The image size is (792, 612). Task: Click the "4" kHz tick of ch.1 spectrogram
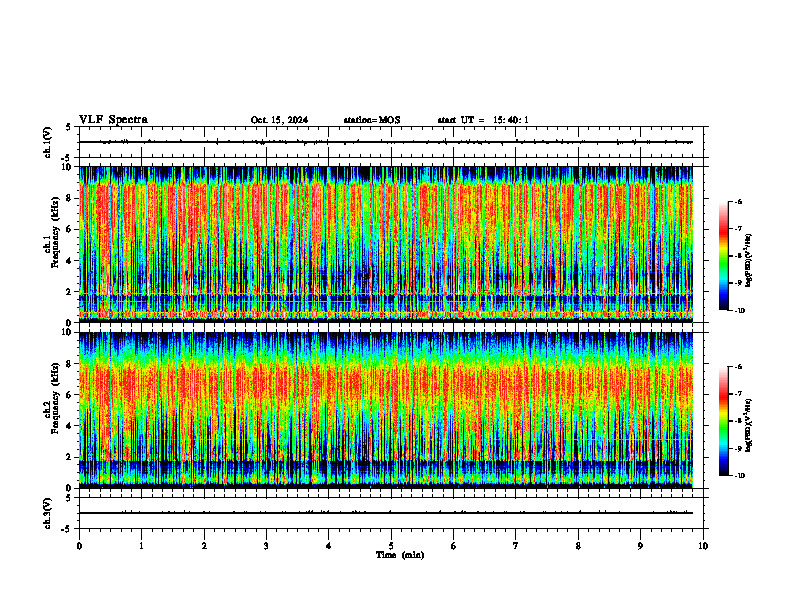70,261
